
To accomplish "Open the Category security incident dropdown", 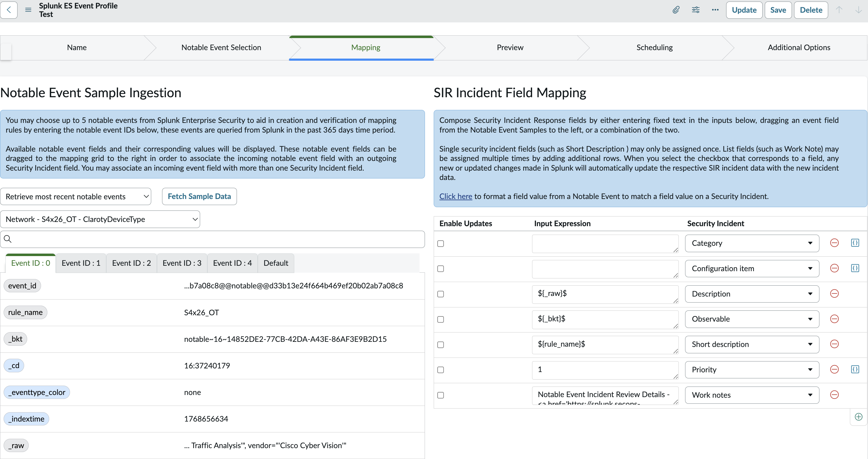I will click(x=752, y=243).
